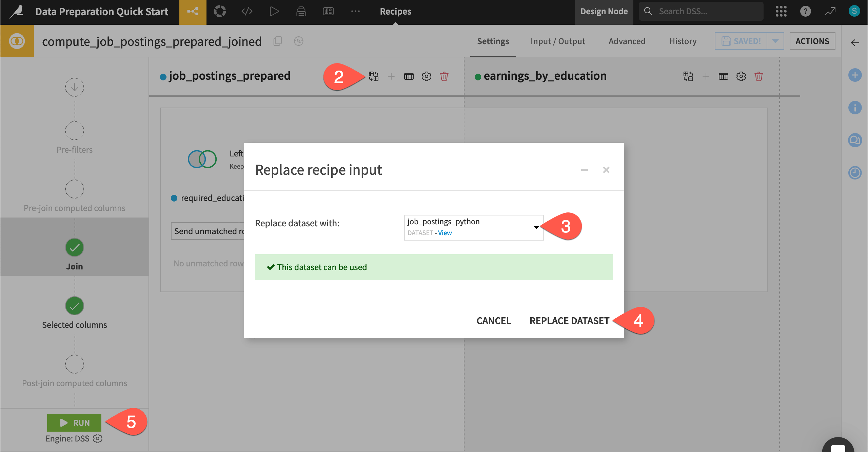Open Send unmatched rows dropdown
This screenshot has height=452, width=868.
pyautogui.click(x=208, y=231)
